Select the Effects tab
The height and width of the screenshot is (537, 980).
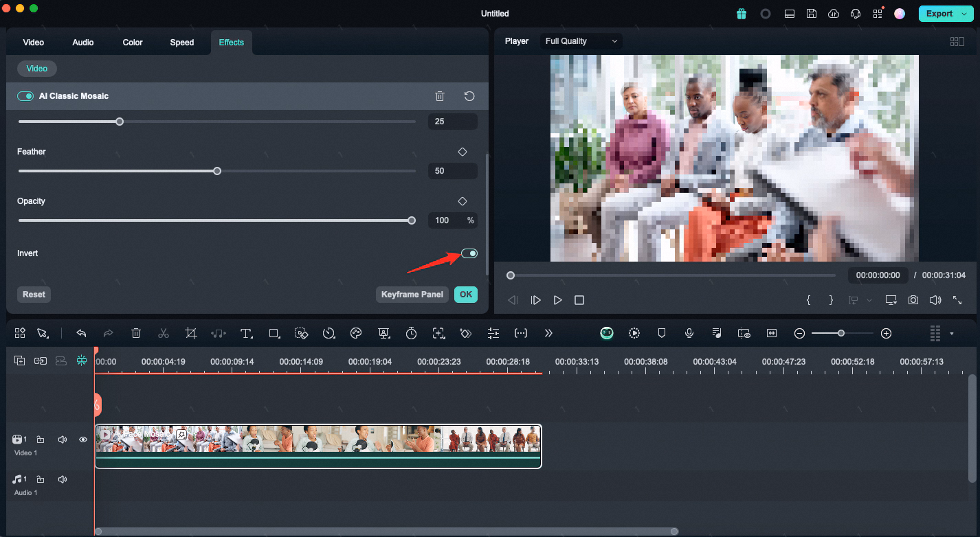click(x=232, y=43)
